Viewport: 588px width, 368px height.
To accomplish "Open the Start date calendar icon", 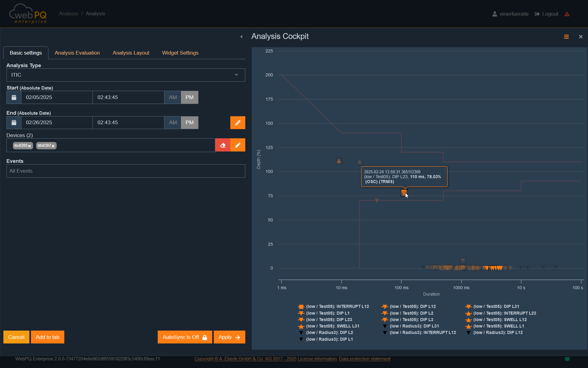I will click(x=14, y=97).
